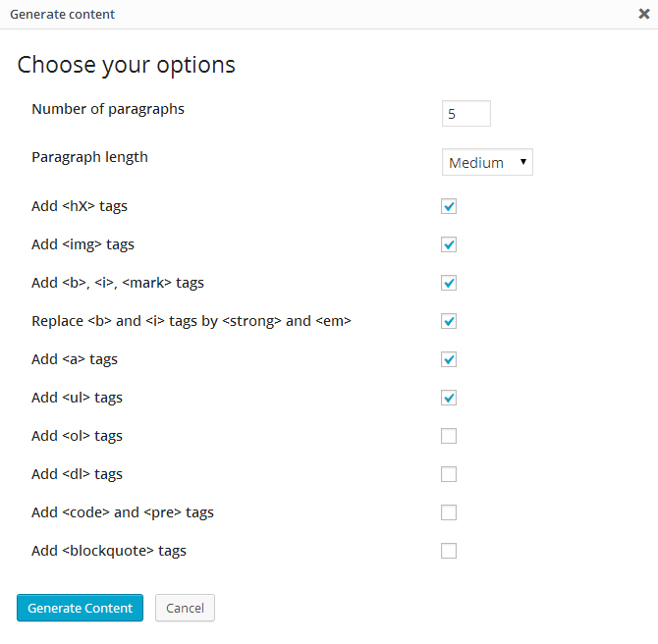Click the Number of paragraphs label

pyautogui.click(x=108, y=110)
